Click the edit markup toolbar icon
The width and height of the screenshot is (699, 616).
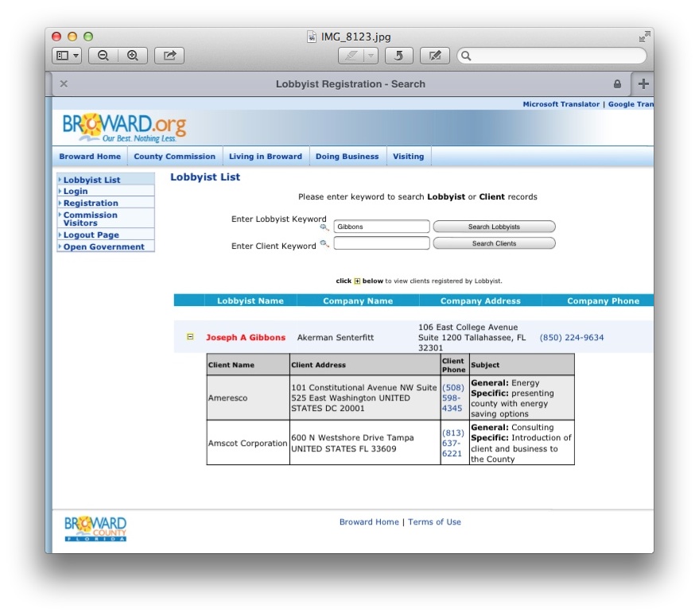[x=435, y=56]
